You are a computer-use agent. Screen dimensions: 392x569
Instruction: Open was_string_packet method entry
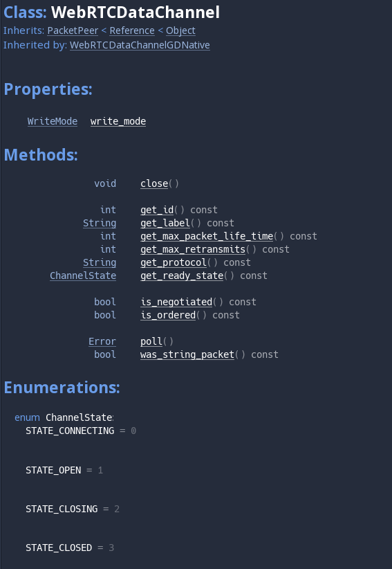(187, 354)
